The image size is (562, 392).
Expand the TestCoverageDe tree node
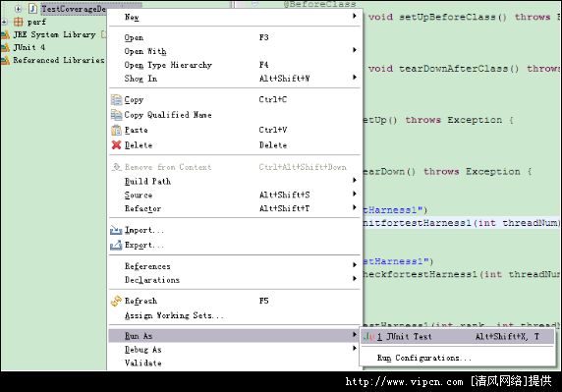(18, 9)
